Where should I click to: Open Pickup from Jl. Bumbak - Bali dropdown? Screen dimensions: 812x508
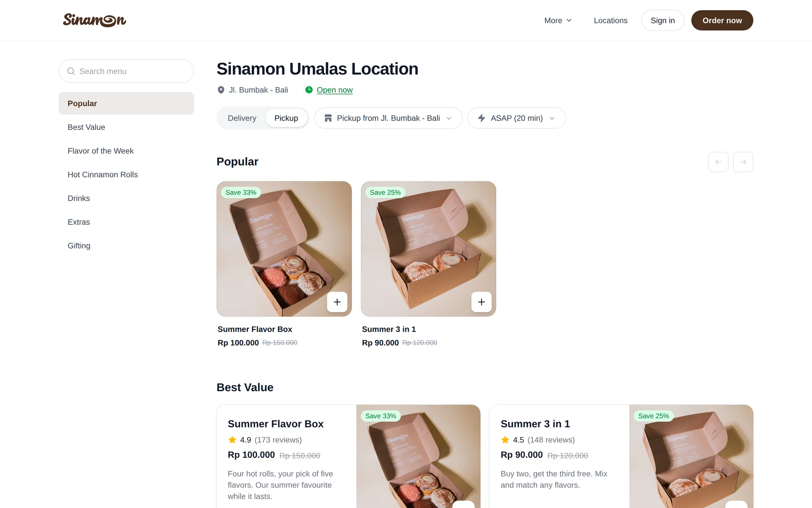tap(388, 118)
